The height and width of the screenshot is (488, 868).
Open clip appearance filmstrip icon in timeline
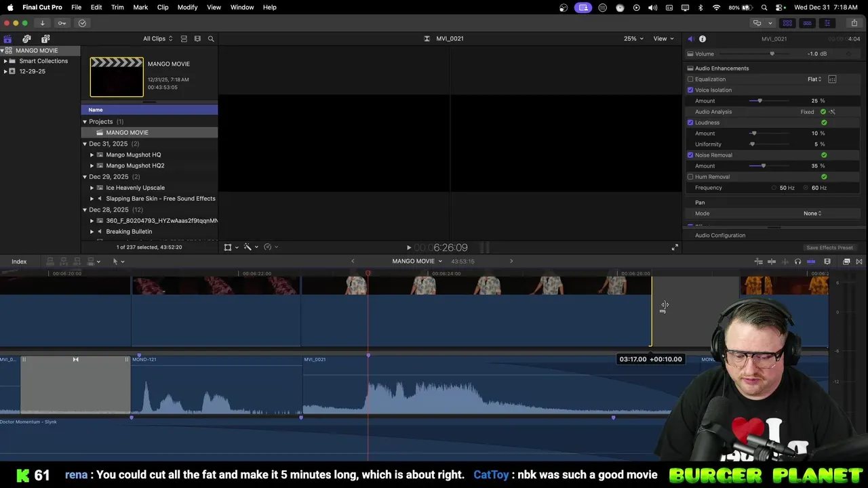coord(827,262)
